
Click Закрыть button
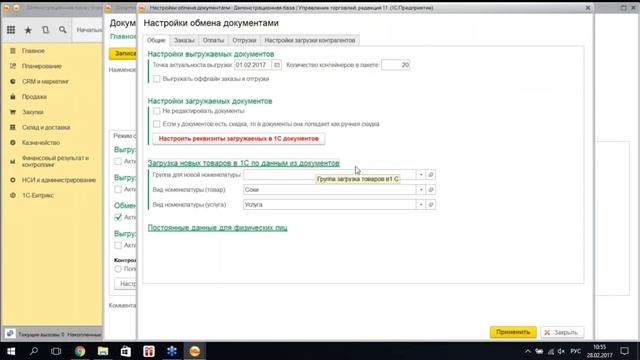(x=562, y=332)
